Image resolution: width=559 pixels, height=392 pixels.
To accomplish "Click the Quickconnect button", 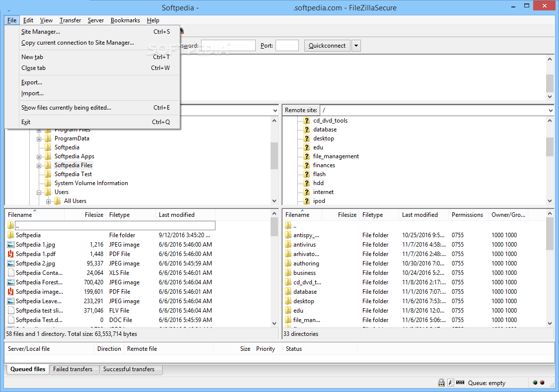I will pyautogui.click(x=327, y=46).
